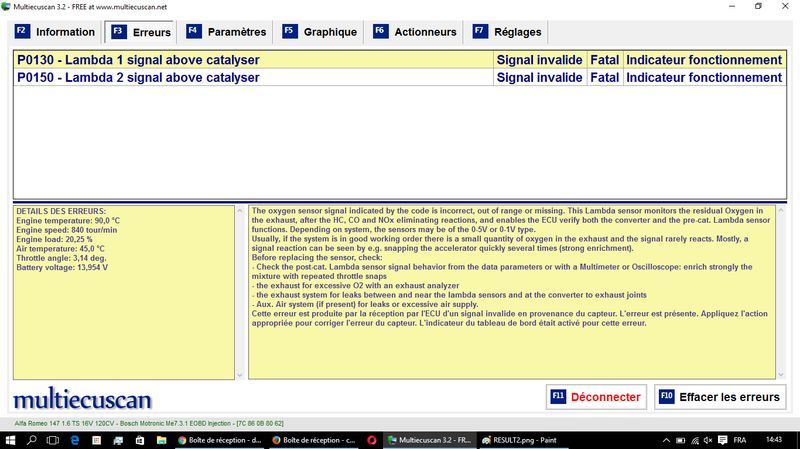Switch to Chrome 'Boîte de réception - d...' window
Screen dimensions: 800x449
pyautogui.click(x=219, y=440)
